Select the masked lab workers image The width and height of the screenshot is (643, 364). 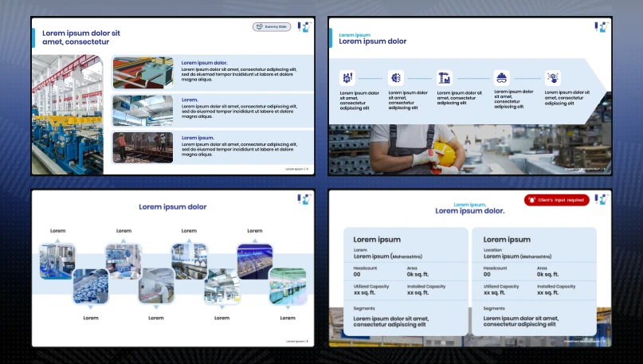point(124,261)
